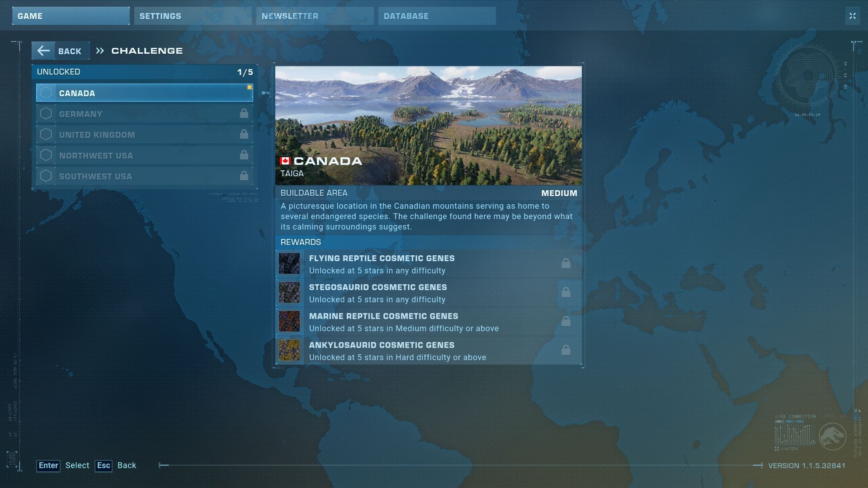Image resolution: width=868 pixels, height=488 pixels.
Task: Click the lock icon on Germany row
Action: coord(244,113)
